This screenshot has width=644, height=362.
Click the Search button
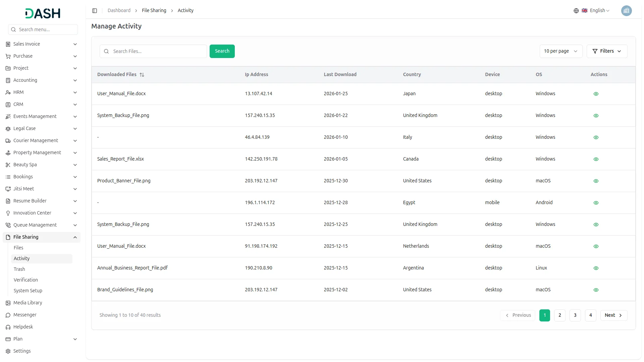point(222,51)
